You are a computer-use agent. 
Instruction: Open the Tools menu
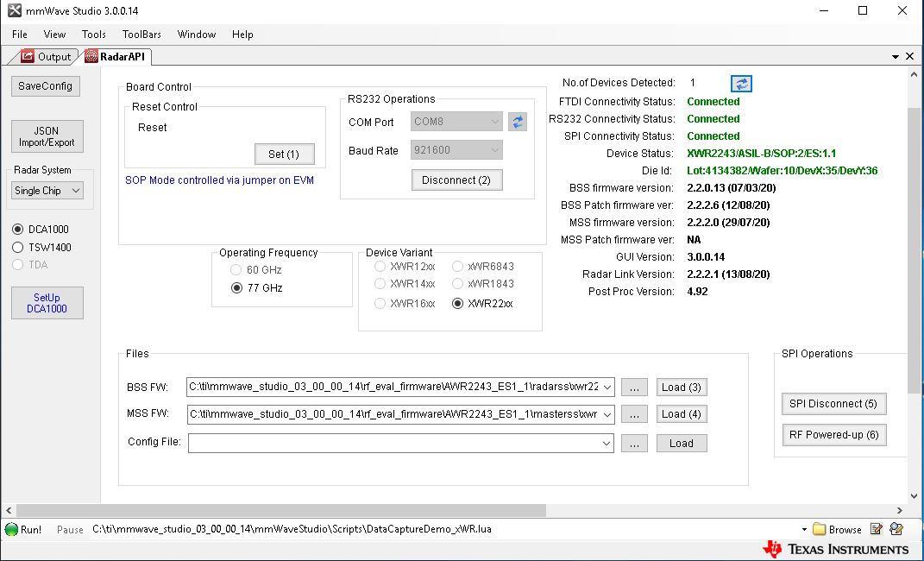94,35
